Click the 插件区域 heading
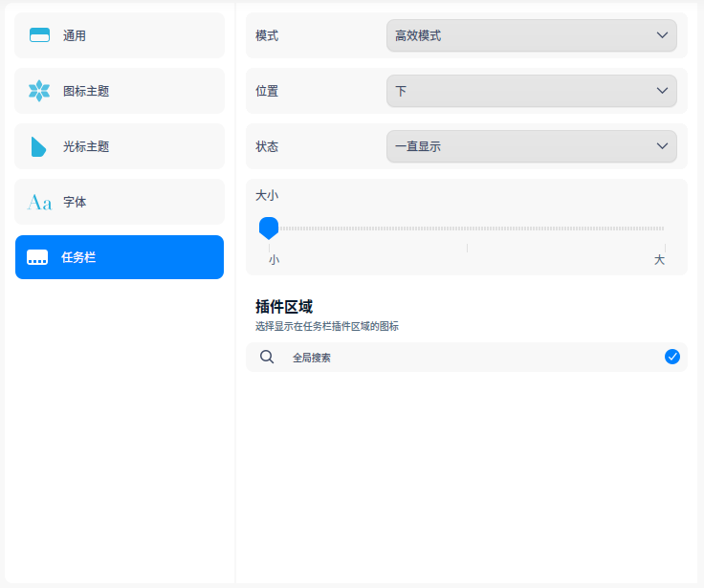 coord(284,307)
